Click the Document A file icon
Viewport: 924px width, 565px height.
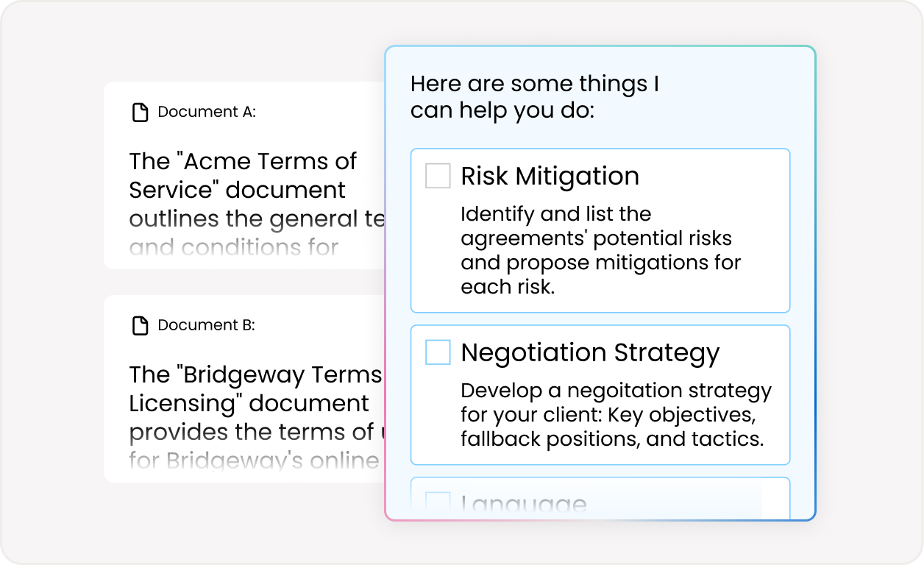click(140, 112)
